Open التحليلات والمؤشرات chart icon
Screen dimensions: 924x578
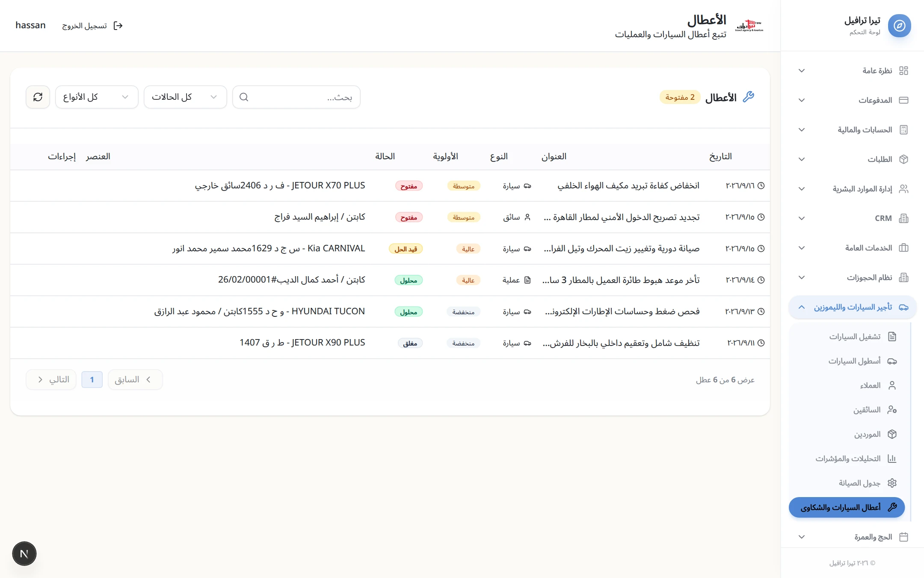[892, 459]
